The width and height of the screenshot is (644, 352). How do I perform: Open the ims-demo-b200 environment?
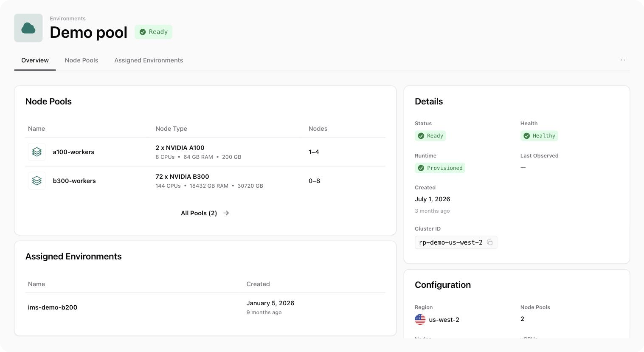(53, 307)
